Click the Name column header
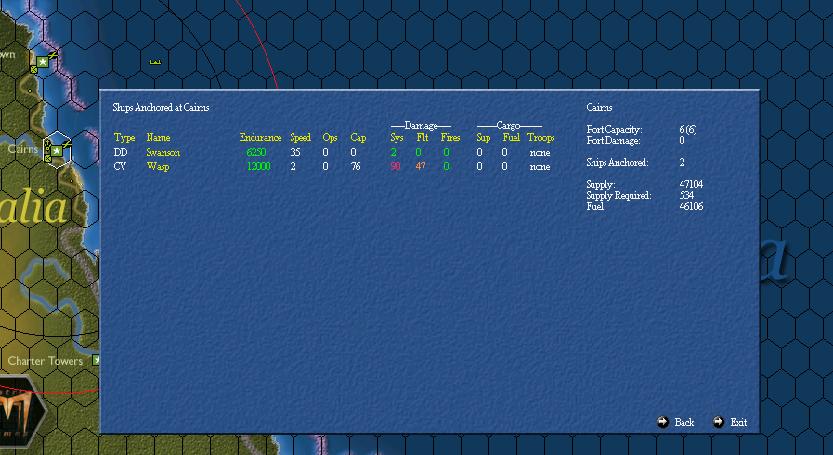Screen dimensions: 833x455 158,138
